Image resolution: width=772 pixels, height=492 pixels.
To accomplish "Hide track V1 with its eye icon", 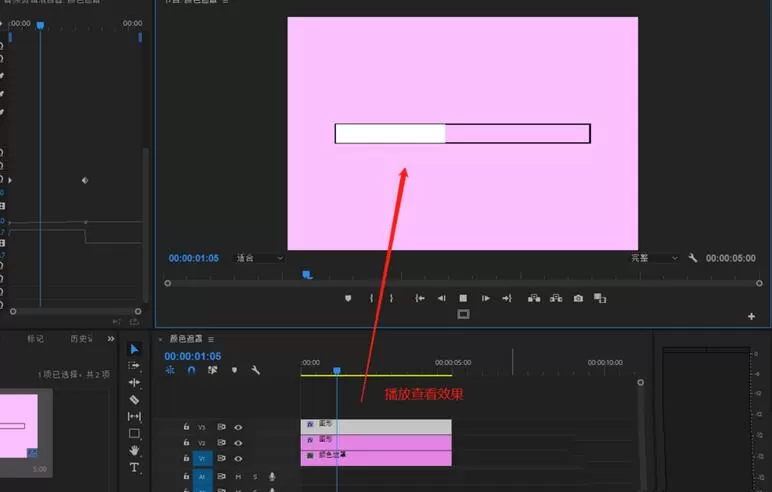I will point(238,459).
